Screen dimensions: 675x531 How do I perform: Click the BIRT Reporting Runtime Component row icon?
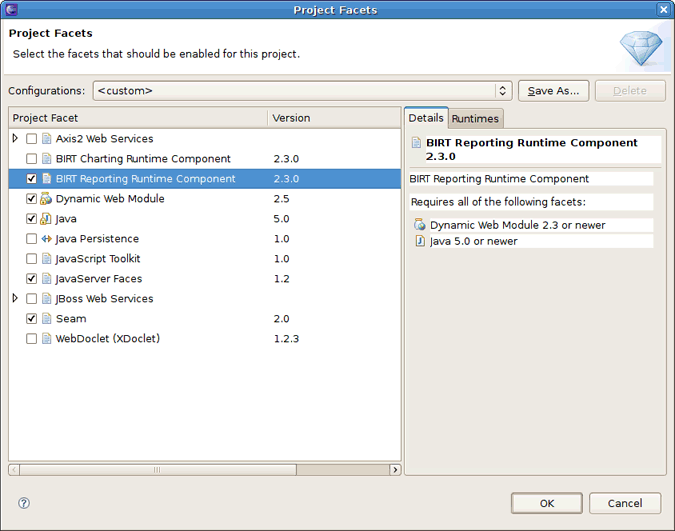coord(46,178)
